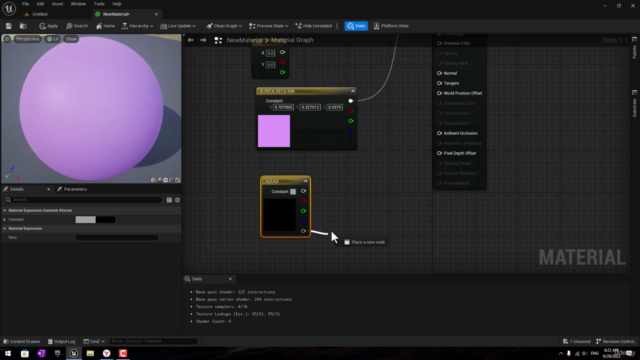Click the Pixel Depth Offset pin
Image resolution: width=640 pixels, height=360 pixels.
pyautogui.click(x=440, y=153)
